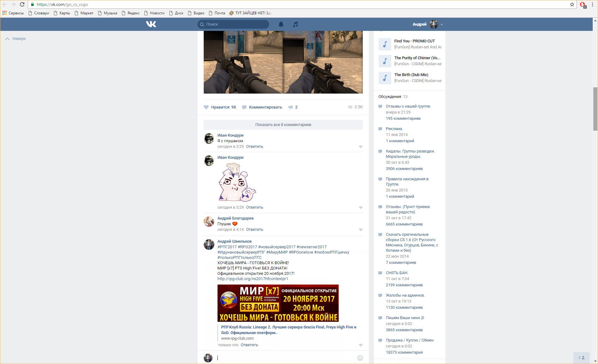This screenshot has height=364, width=598.
Task: Focus the Поиск search field
Action: pos(236,24)
